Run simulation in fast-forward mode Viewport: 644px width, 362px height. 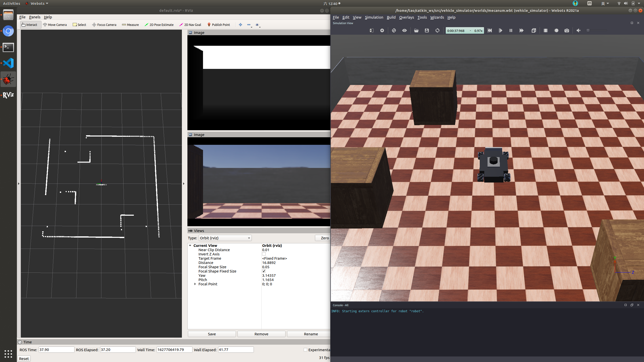pyautogui.click(x=521, y=30)
